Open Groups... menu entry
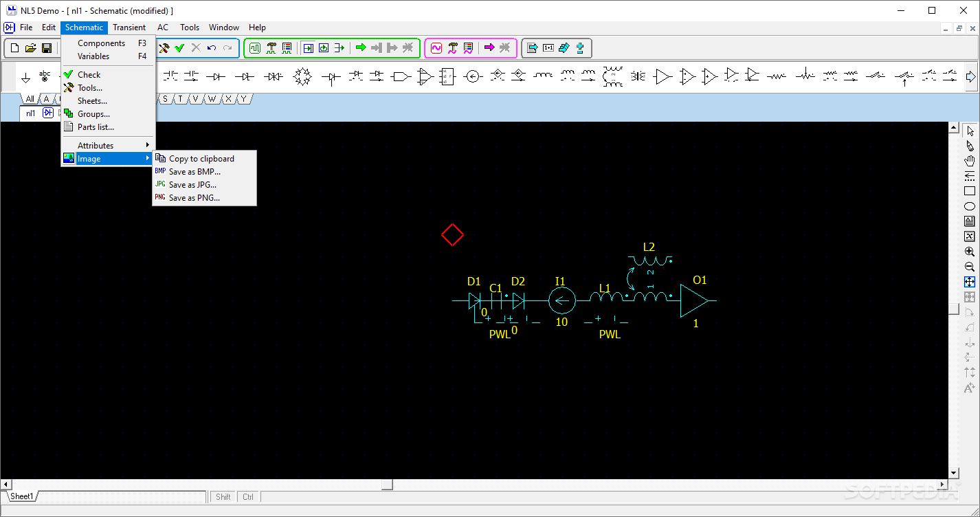 (109, 113)
